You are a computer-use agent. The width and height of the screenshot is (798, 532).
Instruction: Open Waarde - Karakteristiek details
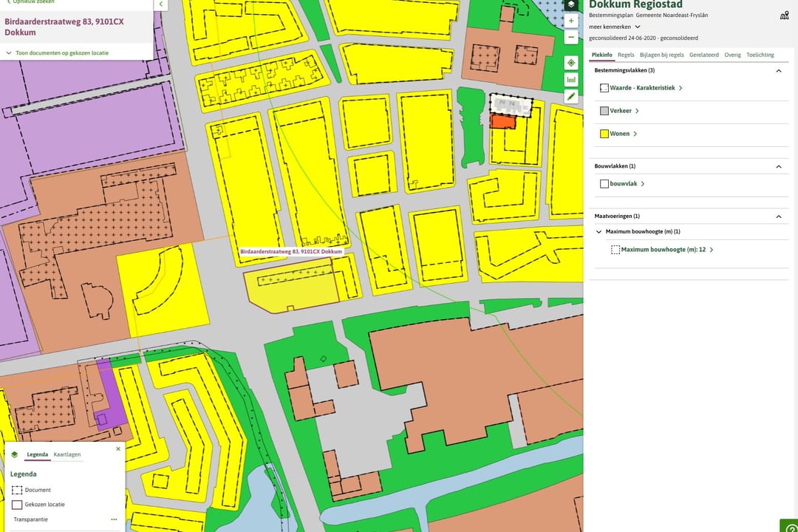point(647,88)
